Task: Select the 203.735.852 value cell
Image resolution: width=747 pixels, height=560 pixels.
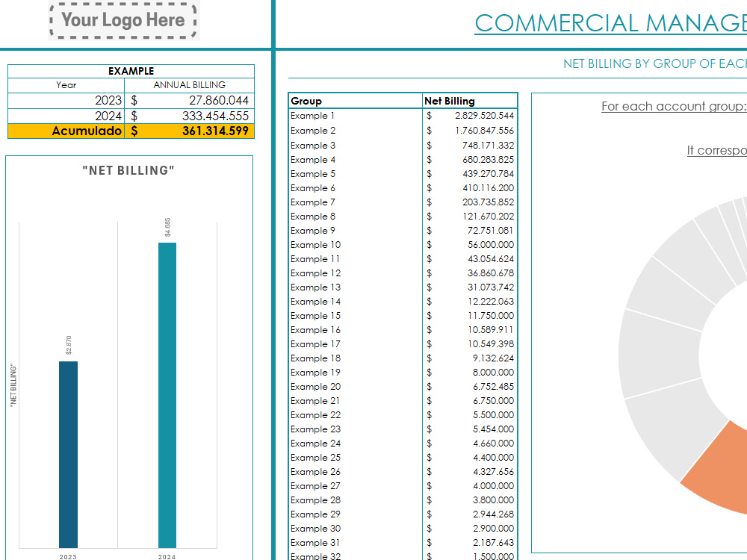Action: (x=470, y=202)
